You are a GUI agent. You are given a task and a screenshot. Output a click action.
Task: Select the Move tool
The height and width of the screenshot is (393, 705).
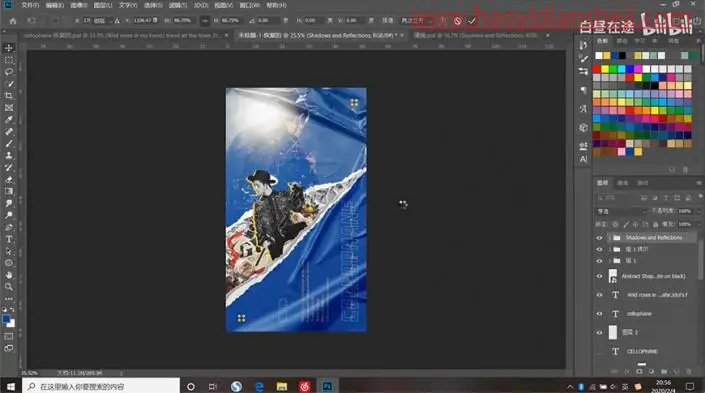click(9, 48)
